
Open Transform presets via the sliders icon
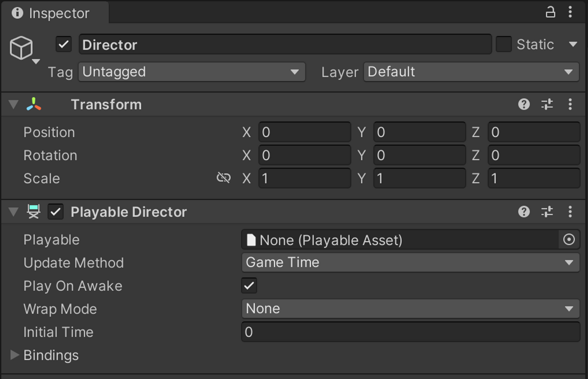tap(546, 104)
